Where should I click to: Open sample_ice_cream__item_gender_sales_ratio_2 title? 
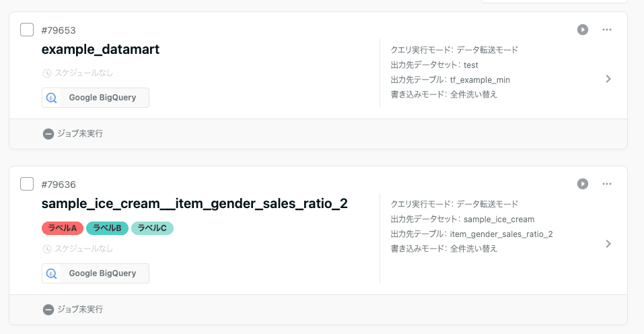[x=194, y=203]
